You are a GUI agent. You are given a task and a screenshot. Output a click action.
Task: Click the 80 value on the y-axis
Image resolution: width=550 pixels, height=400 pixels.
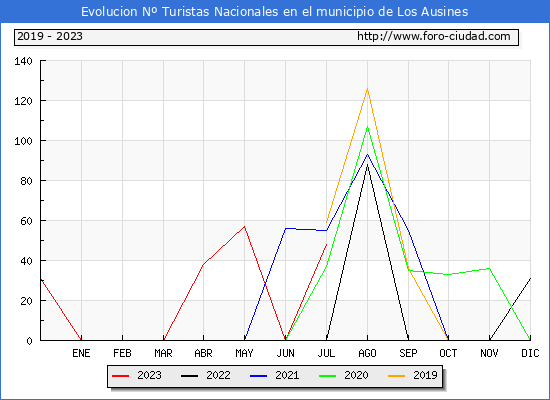[x=26, y=181]
